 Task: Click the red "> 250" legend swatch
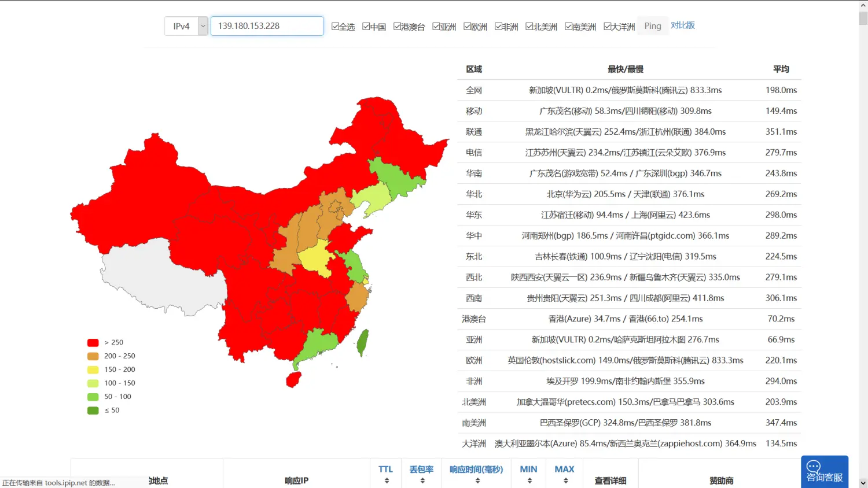click(93, 343)
